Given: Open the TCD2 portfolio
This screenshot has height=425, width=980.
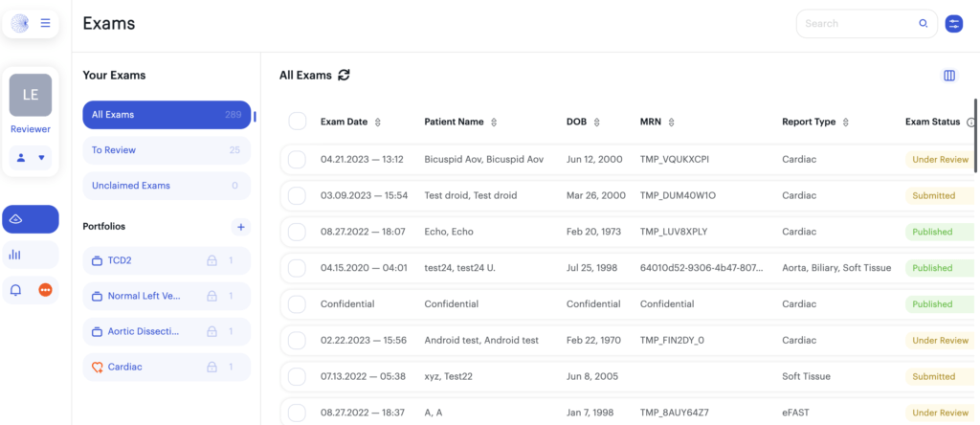Looking at the screenshot, I should 167,260.
